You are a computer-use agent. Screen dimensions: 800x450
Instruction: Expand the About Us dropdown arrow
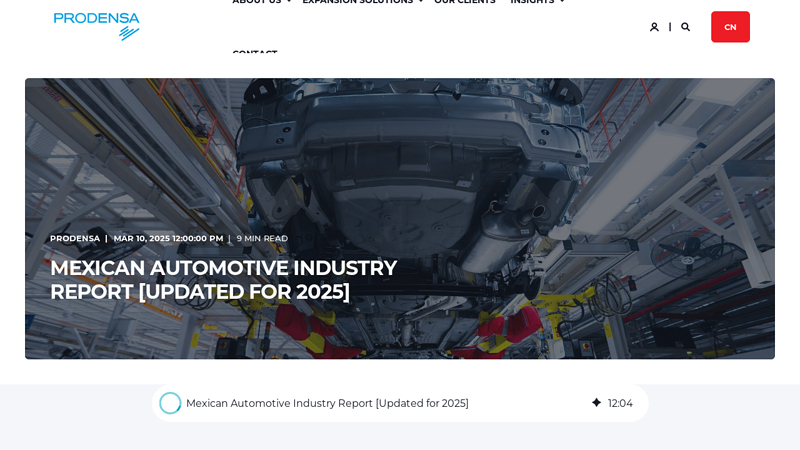tap(289, 2)
